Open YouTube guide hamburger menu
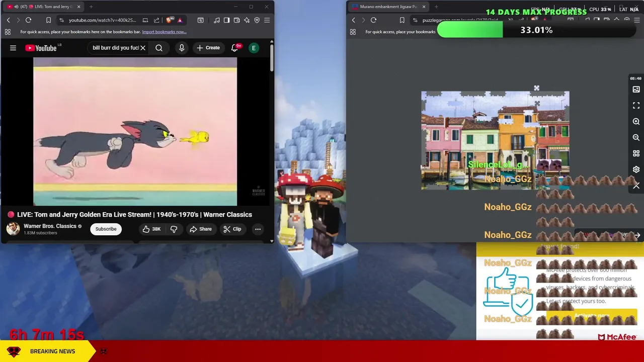The image size is (644, 362). pos(13,48)
